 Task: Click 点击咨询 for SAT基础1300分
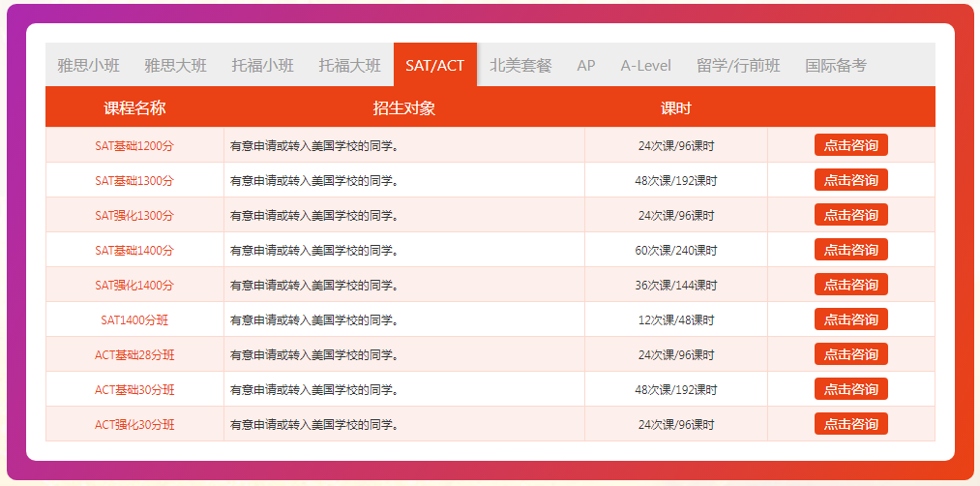(850, 180)
